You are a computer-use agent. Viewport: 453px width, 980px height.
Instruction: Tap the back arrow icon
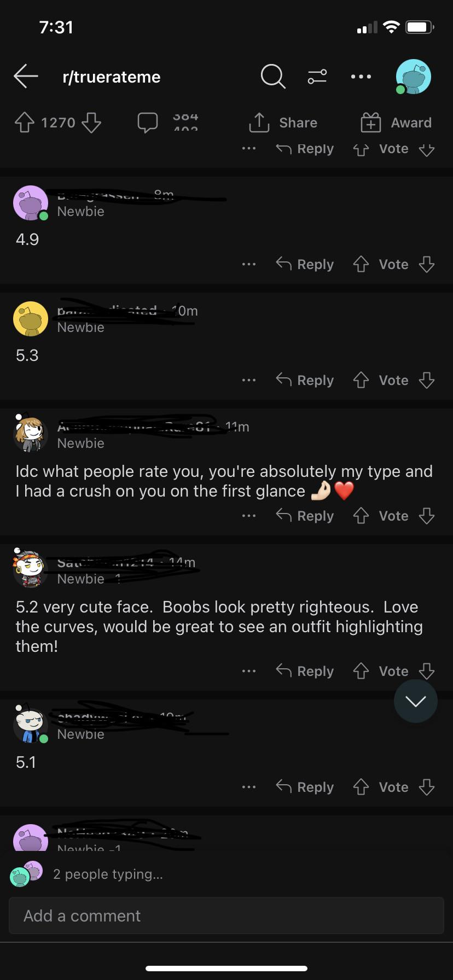coord(26,76)
